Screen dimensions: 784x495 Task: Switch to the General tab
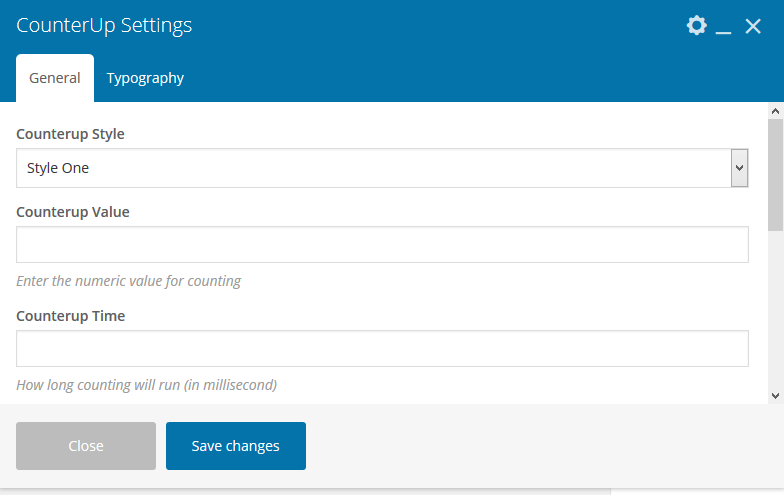[55, 78]
